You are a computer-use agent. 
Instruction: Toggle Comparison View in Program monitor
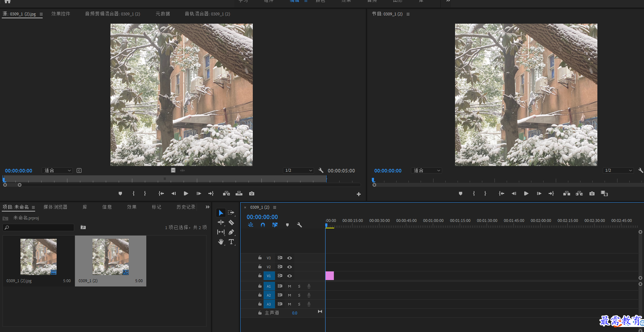[605, 194]
